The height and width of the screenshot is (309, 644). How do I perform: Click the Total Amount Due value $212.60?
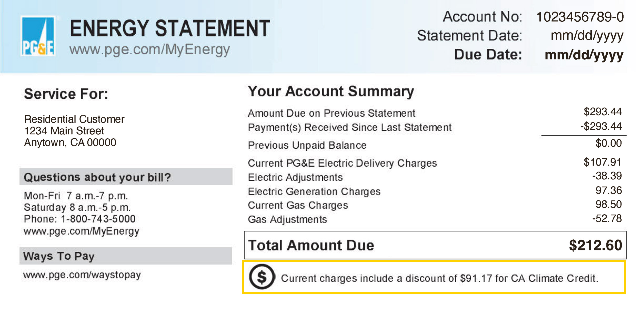pos(595,245)
